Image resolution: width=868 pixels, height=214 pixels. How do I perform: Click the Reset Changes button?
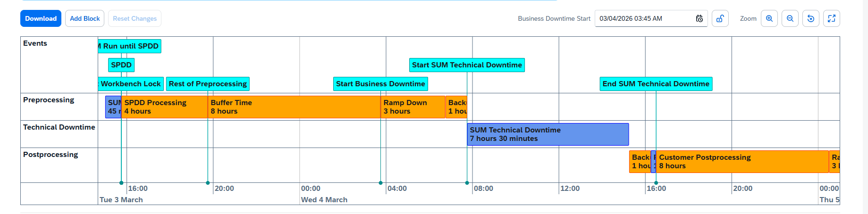click(135, 18)
